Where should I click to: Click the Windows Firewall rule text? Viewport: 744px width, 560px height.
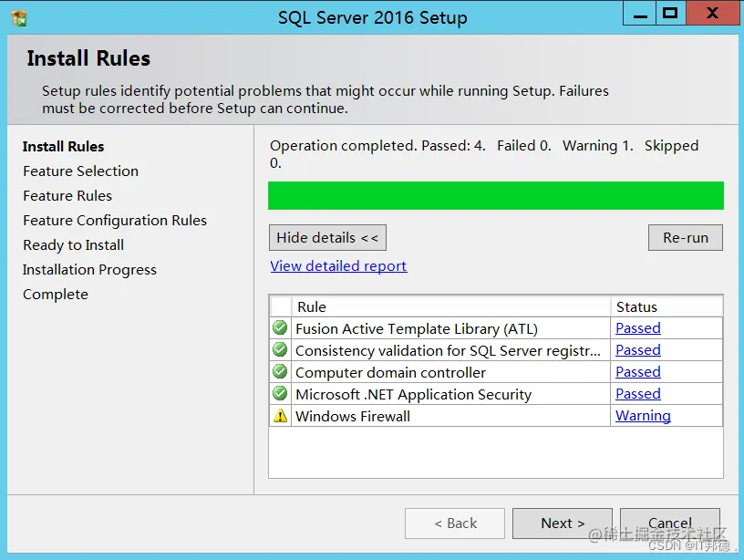[x=353, y=416]
